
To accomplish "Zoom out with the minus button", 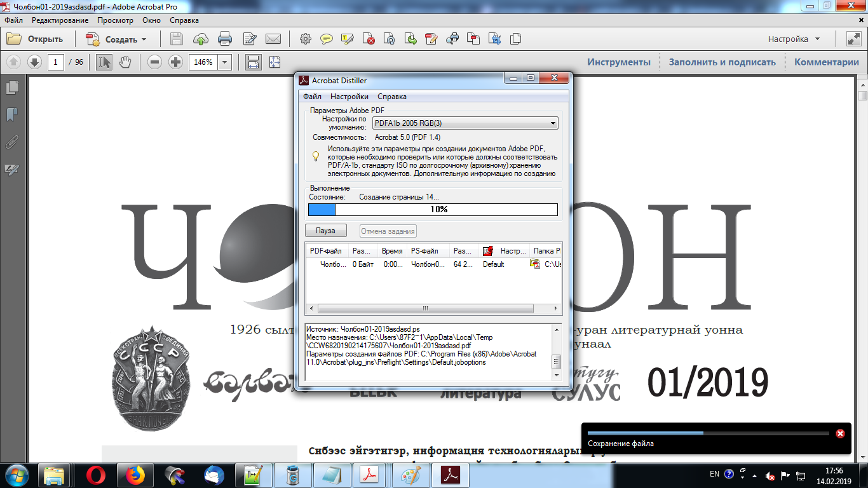I will coord(155,62).
